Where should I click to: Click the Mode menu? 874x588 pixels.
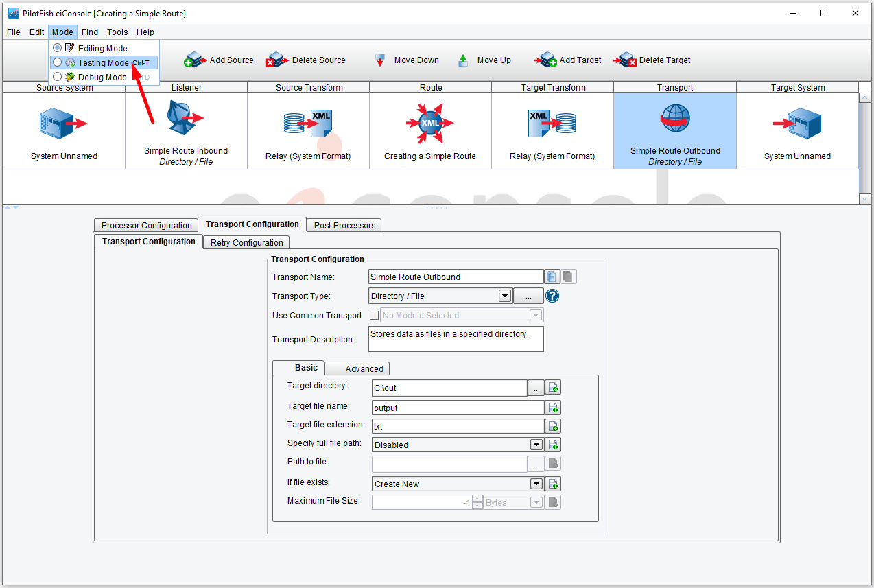(62, 32)
